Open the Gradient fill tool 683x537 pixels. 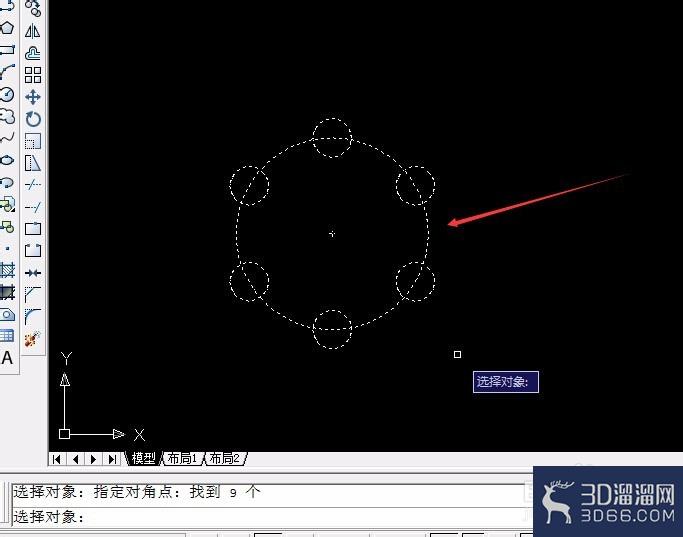pos(7,292)
